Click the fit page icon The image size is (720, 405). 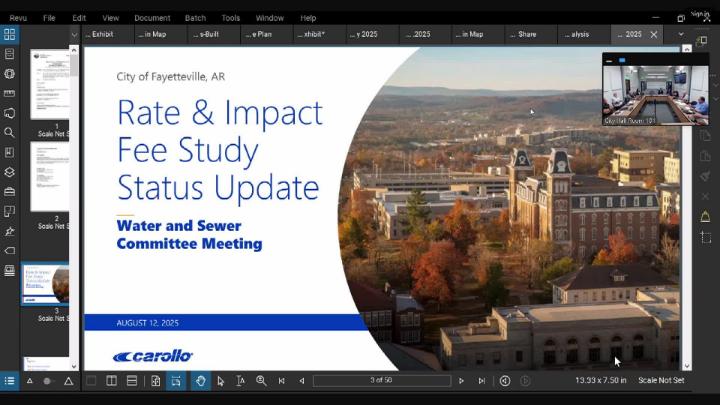(x=156, y=381)
